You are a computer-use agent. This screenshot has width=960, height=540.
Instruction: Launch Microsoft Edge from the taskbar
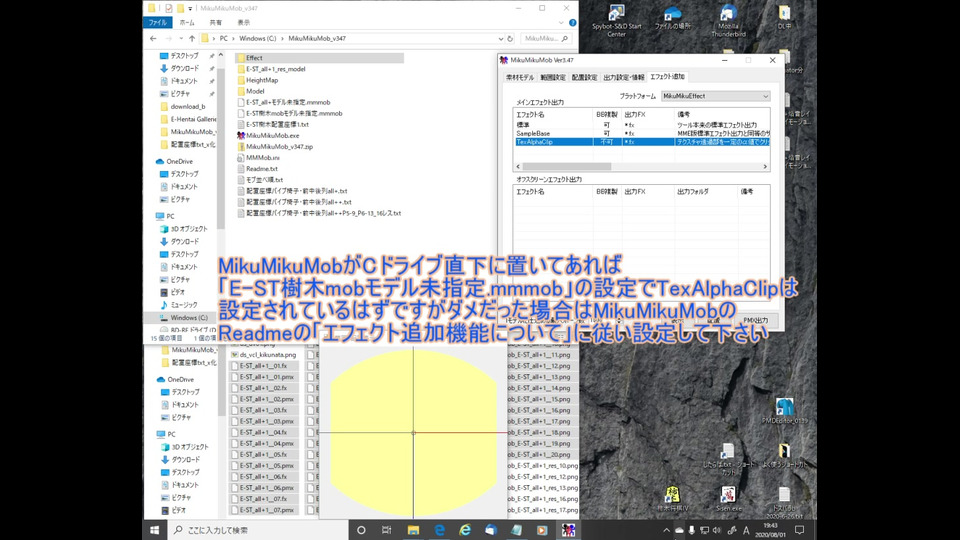(x=440, y=530)
